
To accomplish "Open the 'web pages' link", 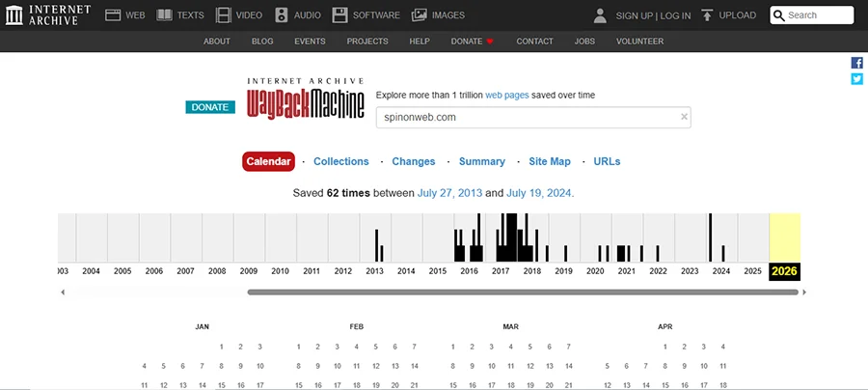I will pos(507,95).
